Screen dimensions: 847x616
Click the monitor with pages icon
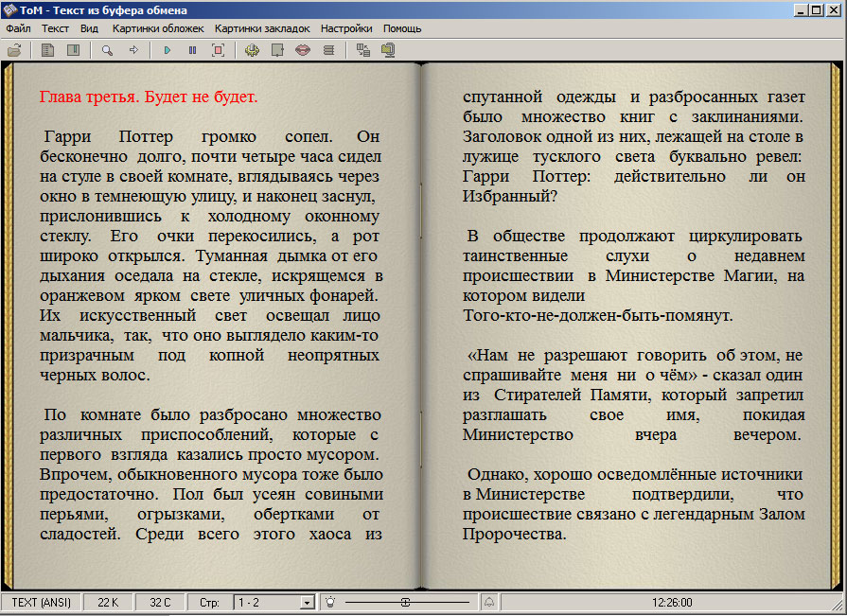[x=388, y=50]
